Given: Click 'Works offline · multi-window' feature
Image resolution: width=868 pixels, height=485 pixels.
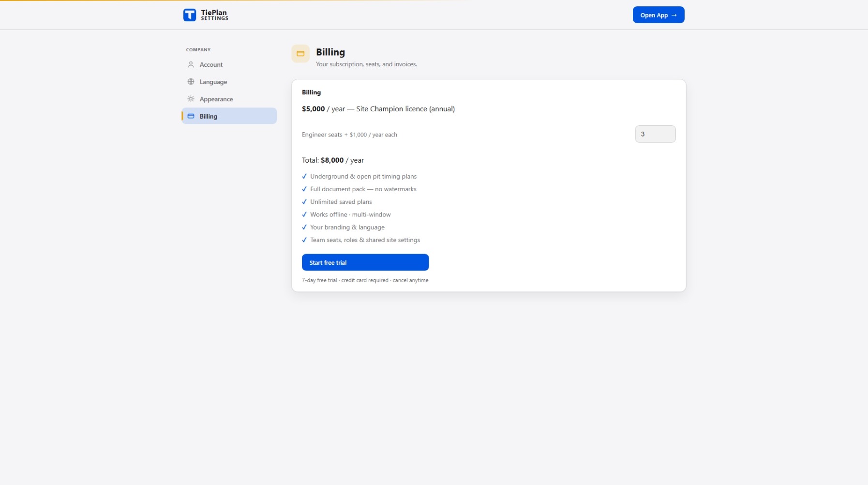Looking at the screenshot, I should 350,214.
